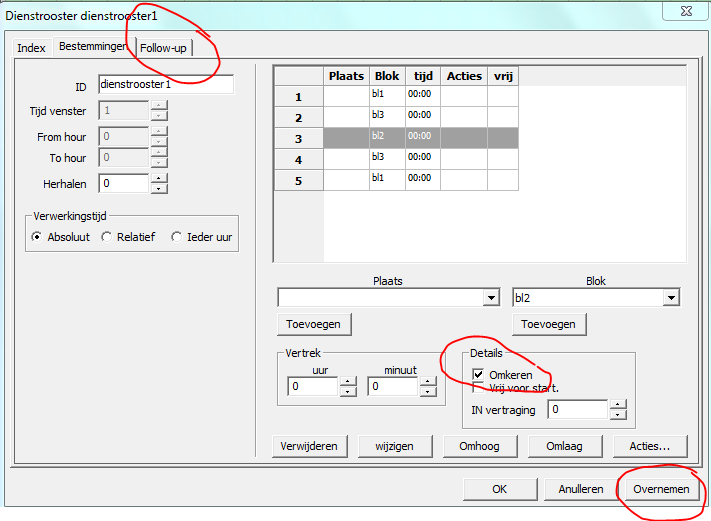Viewport: 711px width, 521px height.
Task: Click the Overnemen button
Action: (660, 490)
